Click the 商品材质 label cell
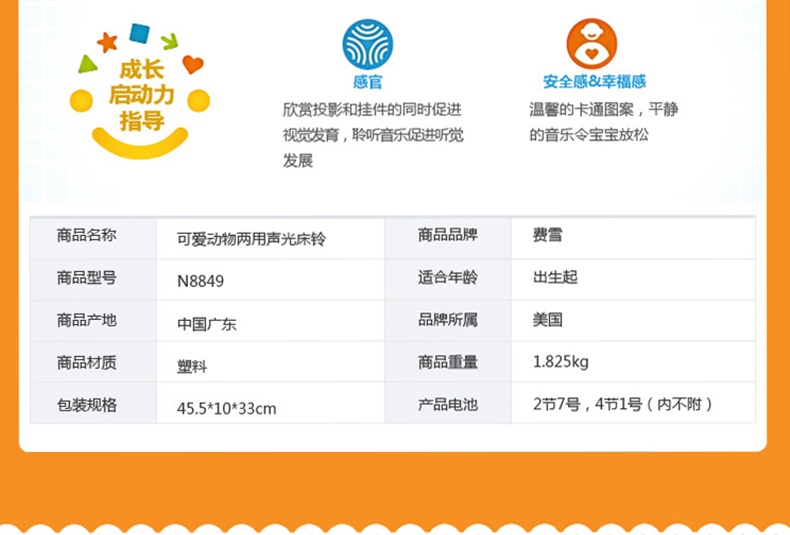790x535 pixels. click(93, 362)
